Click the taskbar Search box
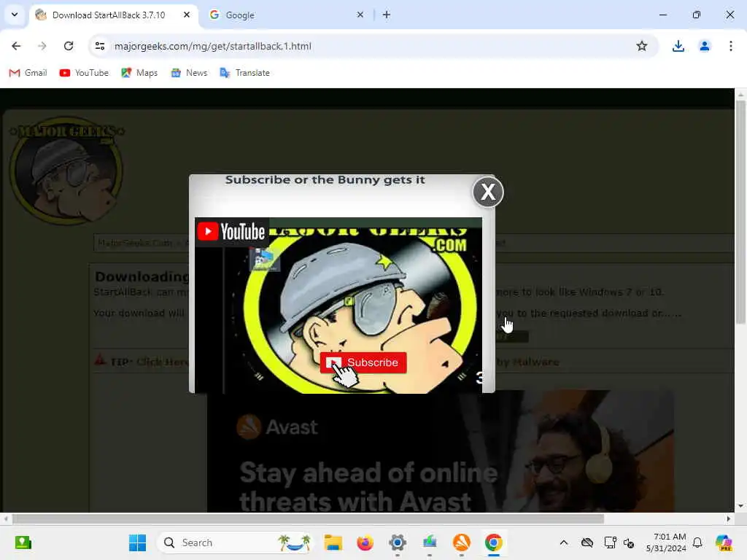The width and height of the screenshot is (747, 560). 236,542
